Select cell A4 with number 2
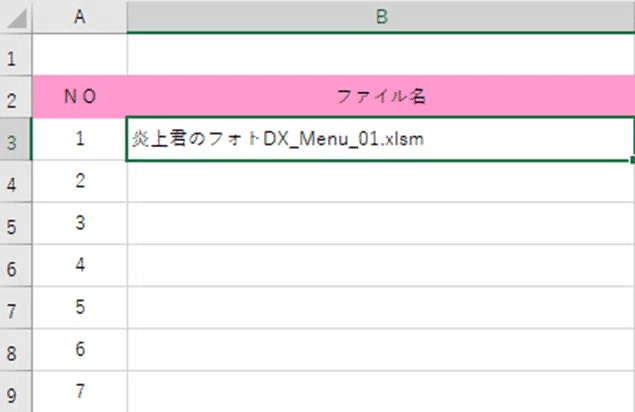The height and width of the screenshot is (412, 635). pos(80,181)
